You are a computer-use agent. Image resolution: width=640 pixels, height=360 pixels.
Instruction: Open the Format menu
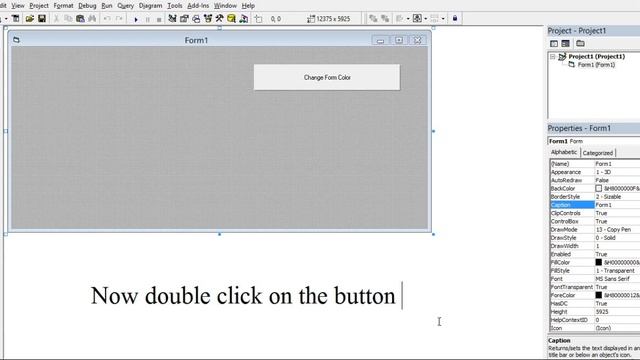pyautogui.click(x=63, y=6)
